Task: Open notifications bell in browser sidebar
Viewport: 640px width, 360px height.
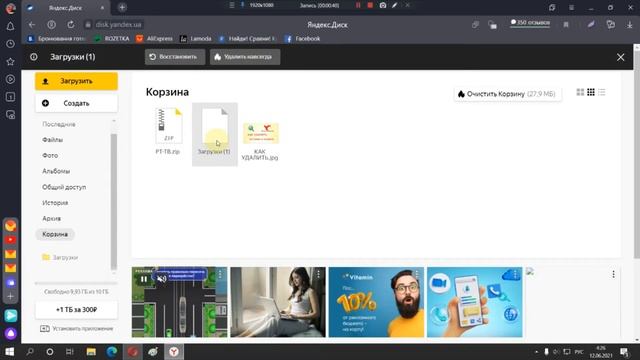Action: coord(11,27)
